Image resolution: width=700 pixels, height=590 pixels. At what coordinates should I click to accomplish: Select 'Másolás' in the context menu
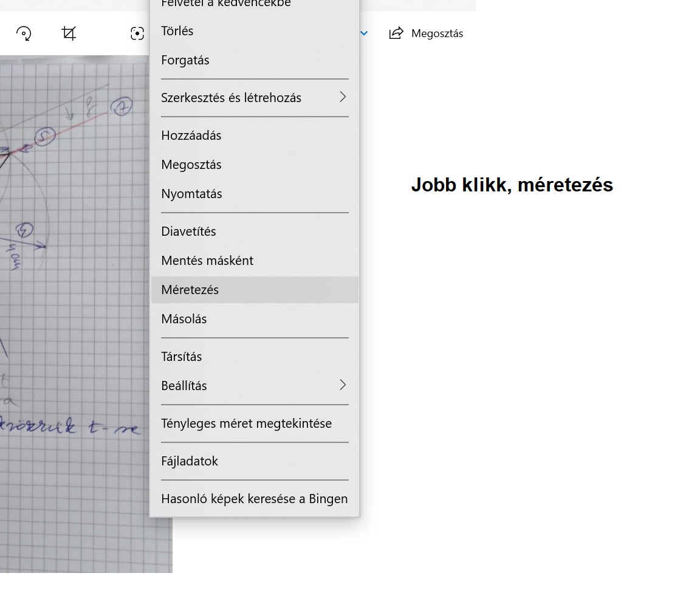[184, 319]
